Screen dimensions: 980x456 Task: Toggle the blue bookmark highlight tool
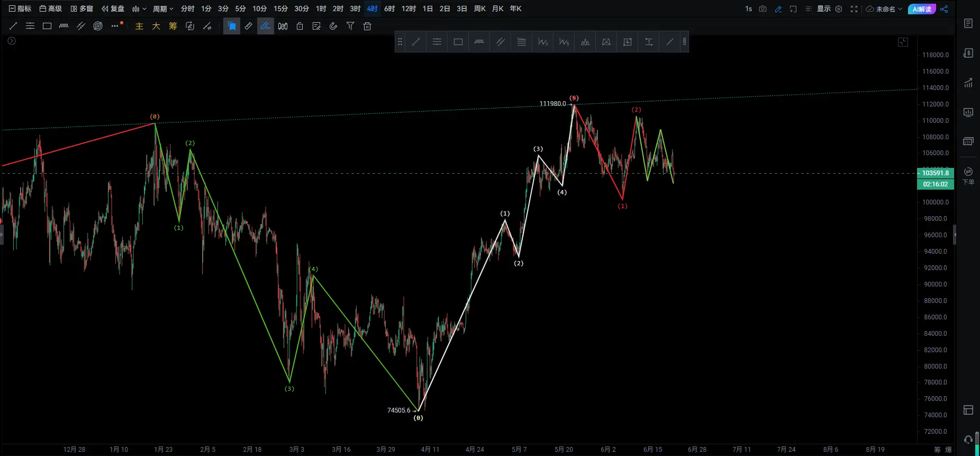(x=232, y=26)
